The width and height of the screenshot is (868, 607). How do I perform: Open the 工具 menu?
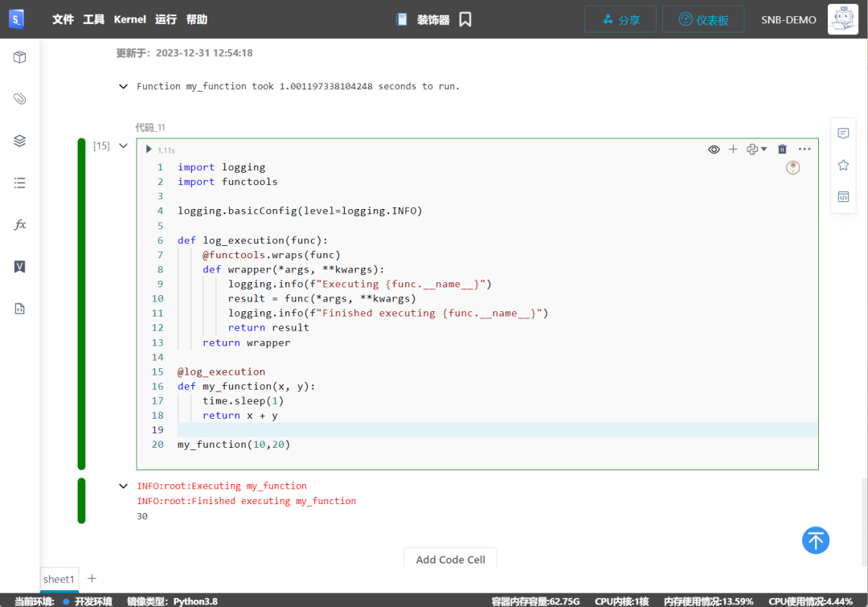[x=93, y=19]
